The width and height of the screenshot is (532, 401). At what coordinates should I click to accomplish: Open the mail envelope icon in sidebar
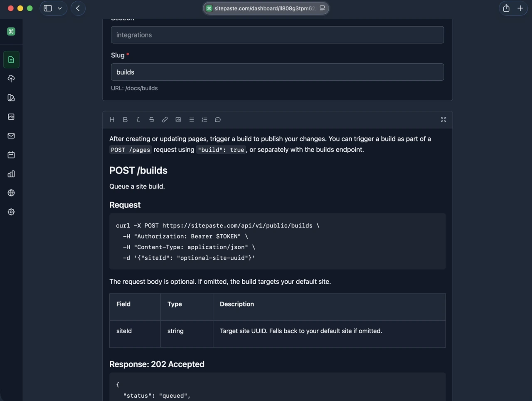11,136
